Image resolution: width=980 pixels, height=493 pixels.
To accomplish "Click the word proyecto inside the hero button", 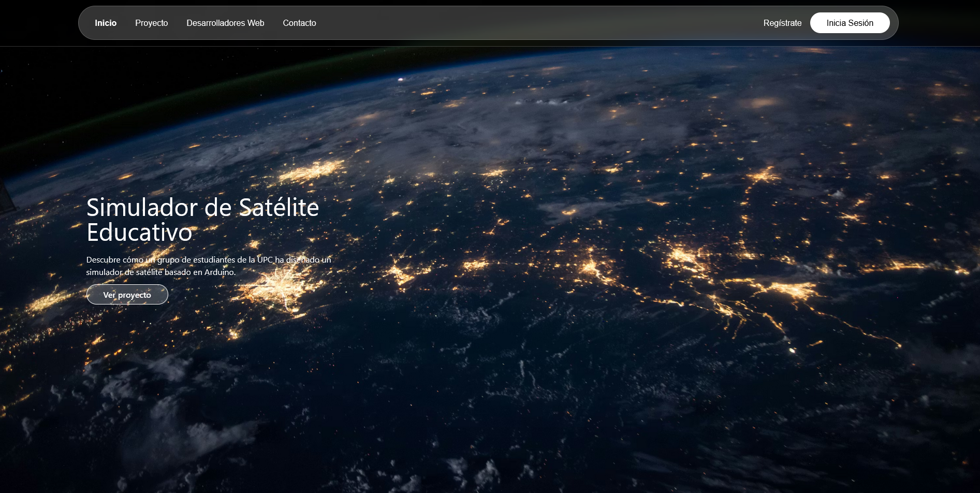I will click(135, 295).
